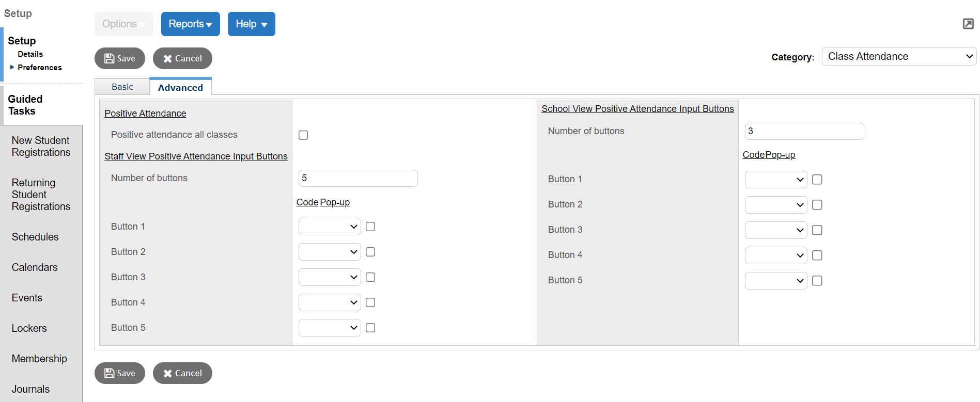
Task: Toggle Positive attendance all classes checkbox
Action: (x=303, y=135)
